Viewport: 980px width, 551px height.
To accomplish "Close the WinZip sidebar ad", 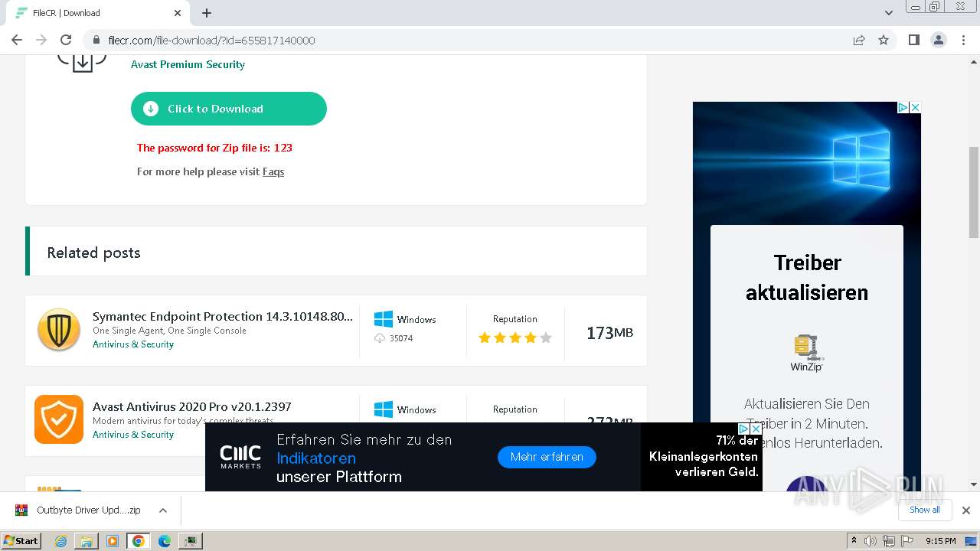I will click(915, 108).
